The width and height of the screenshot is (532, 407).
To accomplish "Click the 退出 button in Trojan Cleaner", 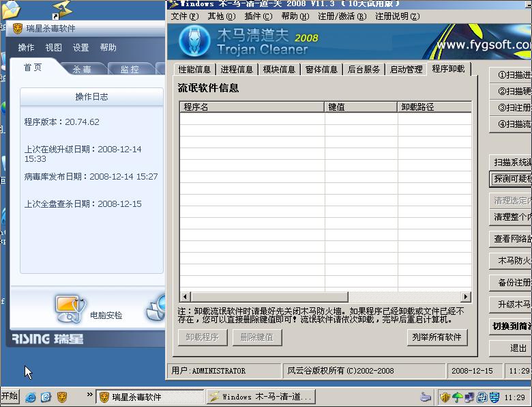I will tap(511, 348).
